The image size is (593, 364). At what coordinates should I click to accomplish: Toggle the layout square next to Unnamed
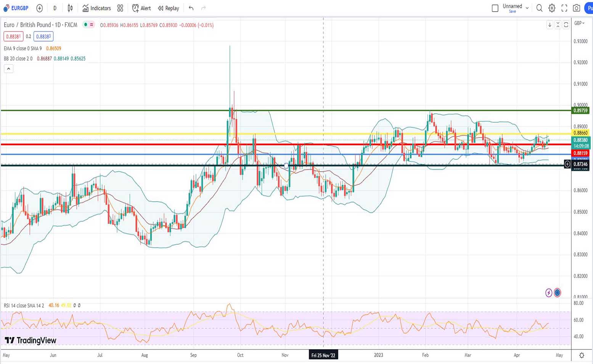[x=495, y=8]
